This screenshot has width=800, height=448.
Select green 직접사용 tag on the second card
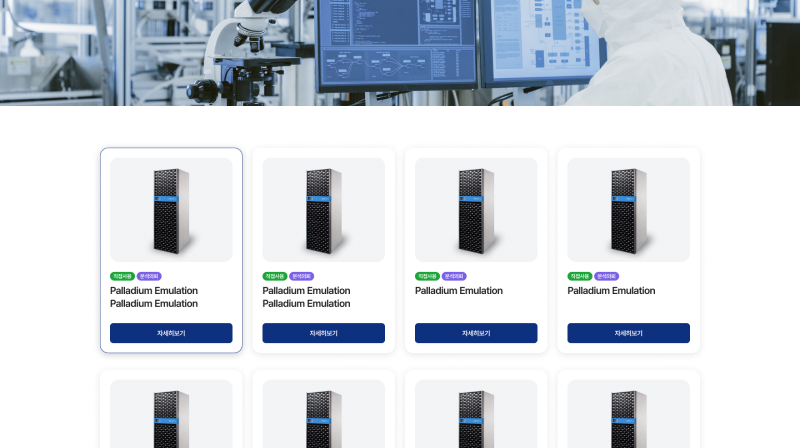click(275, 276)
